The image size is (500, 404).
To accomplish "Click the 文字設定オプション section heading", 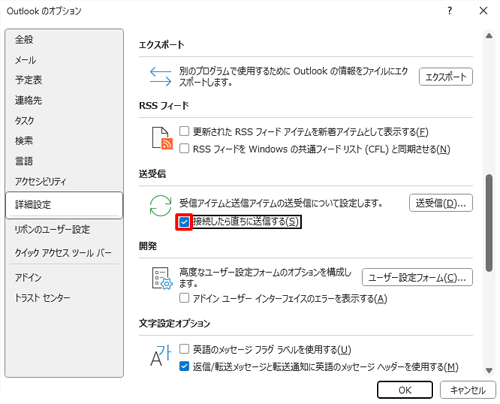I will pos(174,323).
